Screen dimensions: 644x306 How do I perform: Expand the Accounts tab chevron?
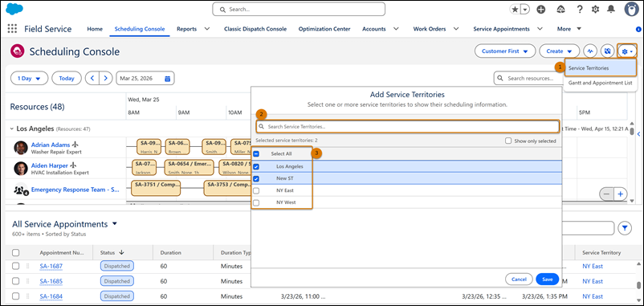[x=396, y=29]
